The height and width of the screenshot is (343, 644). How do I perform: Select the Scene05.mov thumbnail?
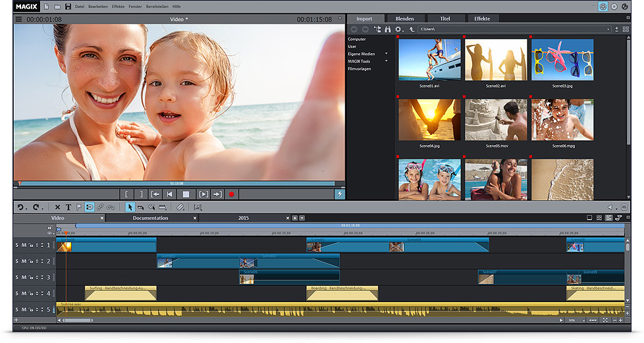(496, 120)
